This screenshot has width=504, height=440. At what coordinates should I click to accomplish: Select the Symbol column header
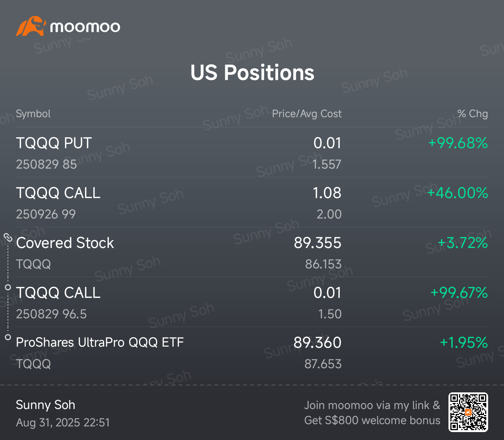point(33,114)
